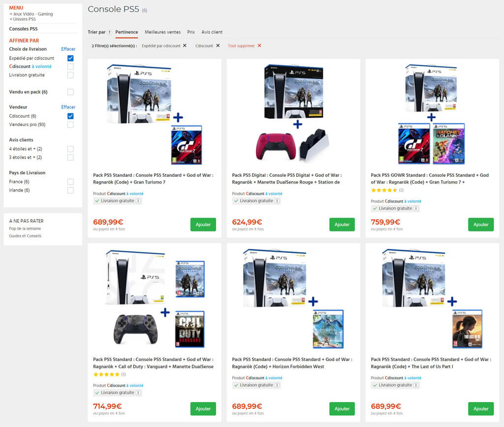Screen dimensions: 504x427
Task: Click the "à volonté" link beside Cdiscount
Action: 42,66
